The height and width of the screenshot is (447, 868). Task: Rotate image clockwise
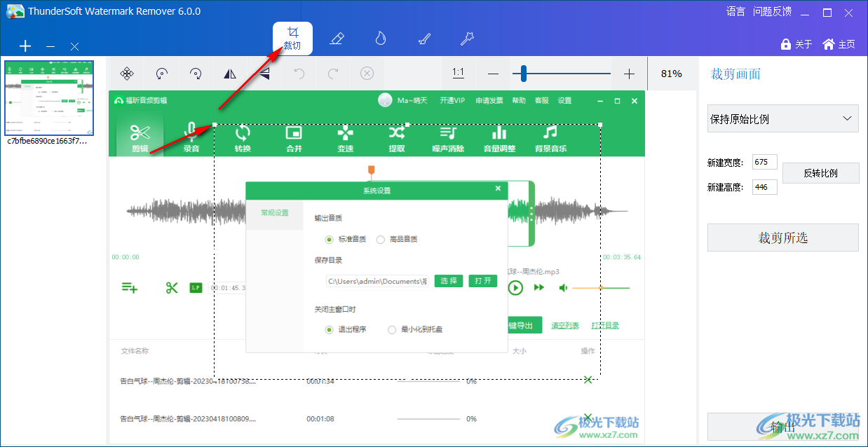(x=196, y=74)
